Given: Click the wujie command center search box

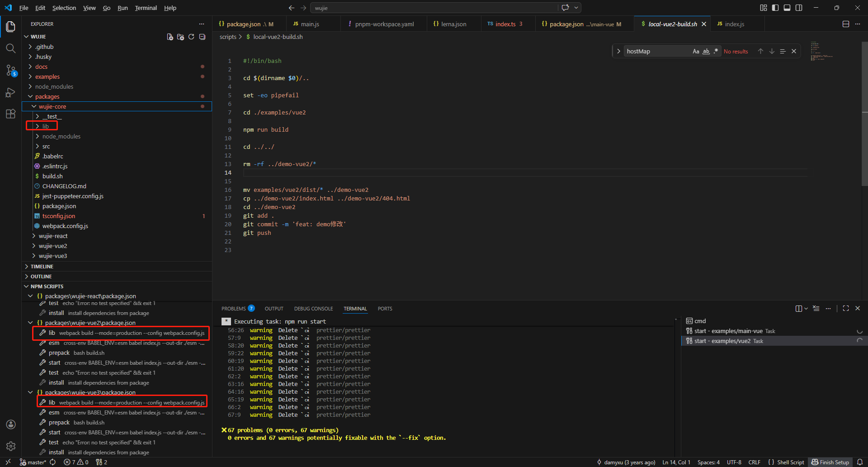Looking at the screenshot, I should [x=434, y=8].
